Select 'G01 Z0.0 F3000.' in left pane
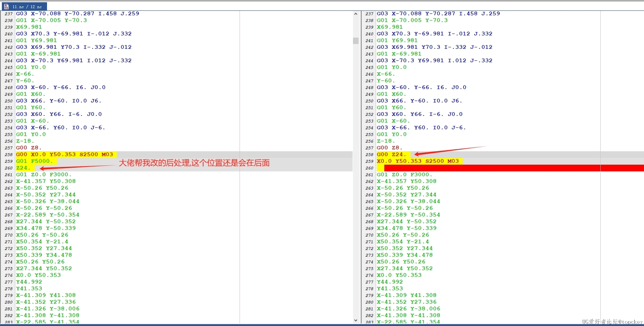The height and width of the screenshot is (326, 644). (x=44, y=175)
